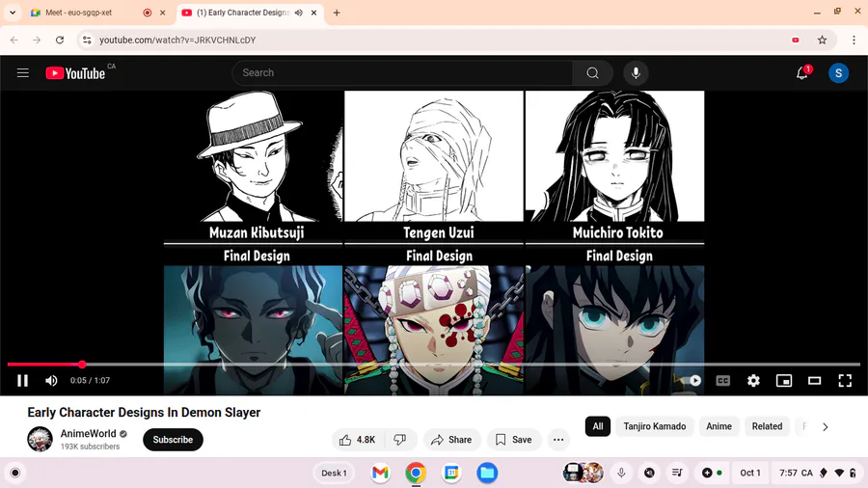
Task: Click the title Early Character Designs In Demon Slayer
Action: coord(144,412)
